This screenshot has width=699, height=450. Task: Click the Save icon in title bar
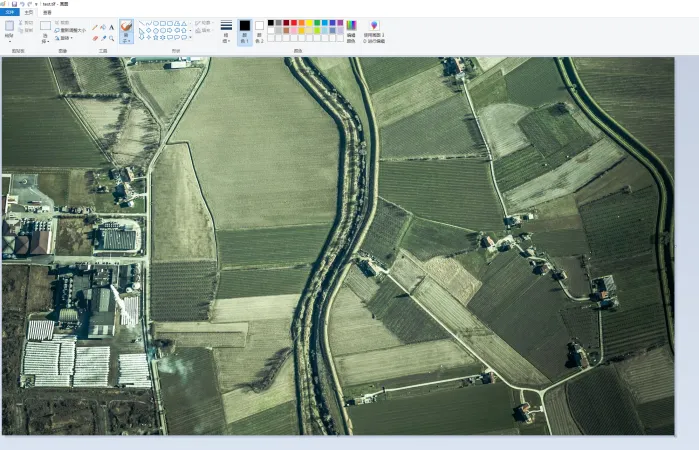[x=14, y=4]
